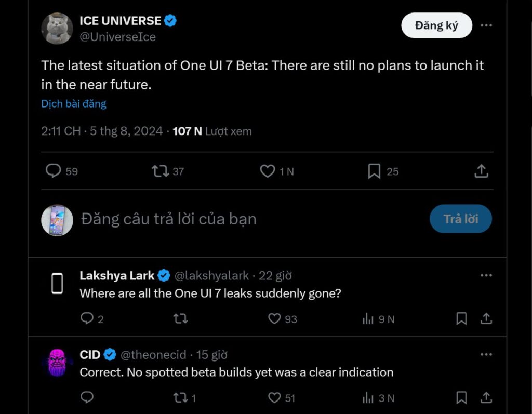Open ICE UNIVERSE profile avatar
Screen dimensions: 532x414
pos(57,29)
